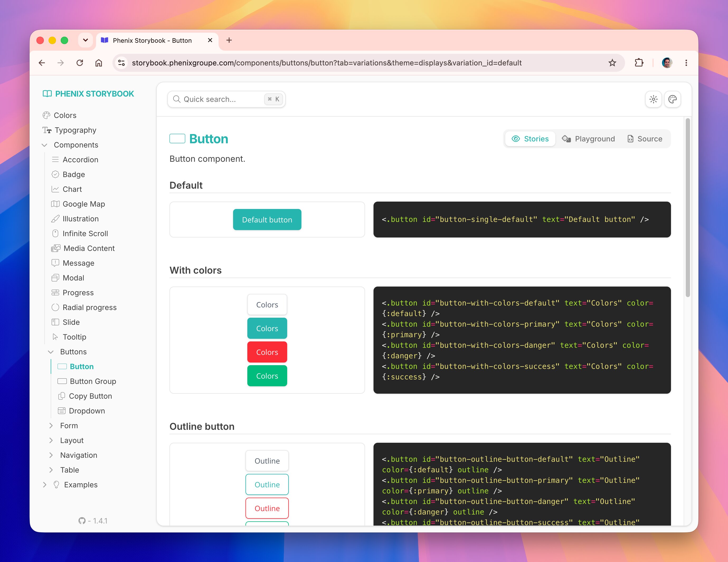Switch to the Source tab
This screenshot has height=562, width=728.
pyautogui.click(x=645, y=139)
